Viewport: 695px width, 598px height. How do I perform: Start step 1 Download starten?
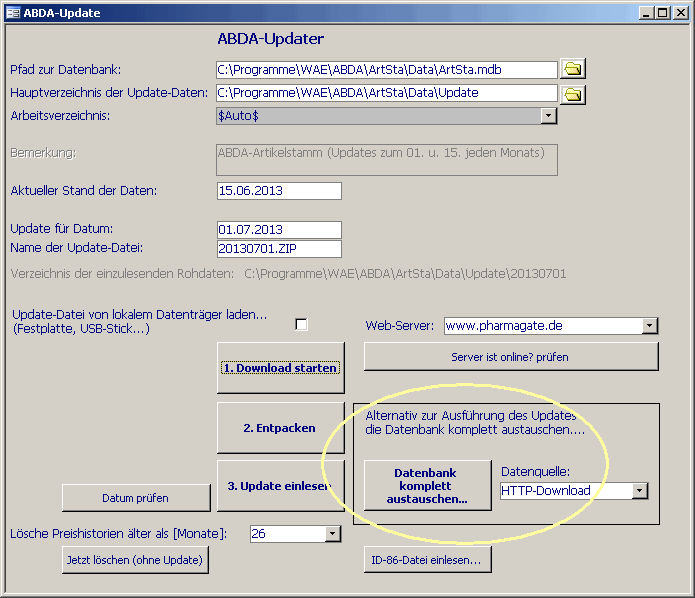pyautogui.click(x=281, y=368)
